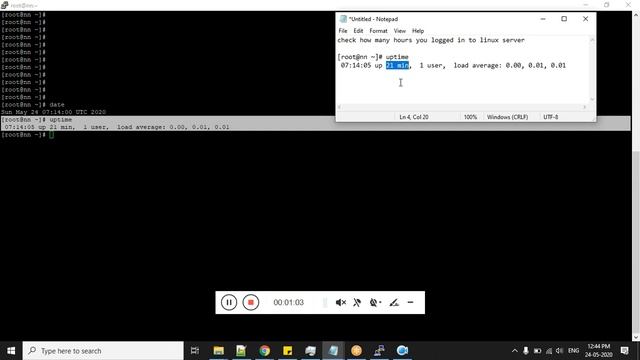Click the terminal cursor prompt line
This screenshot has height=360, width=640.
[27, 135]
